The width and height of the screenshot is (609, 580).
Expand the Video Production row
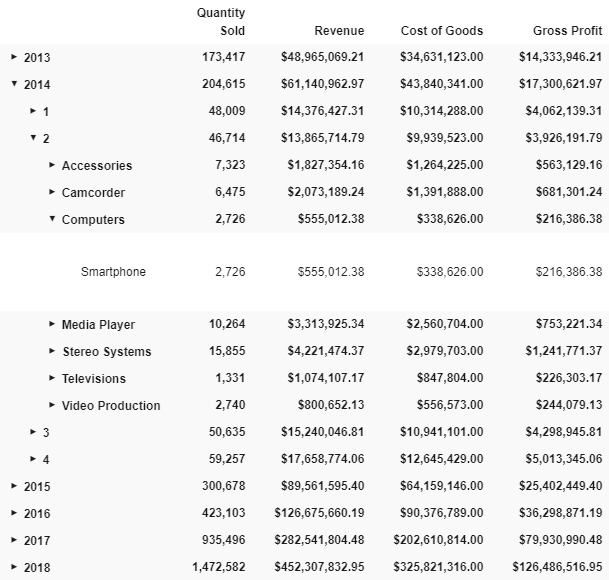point(52,405)
